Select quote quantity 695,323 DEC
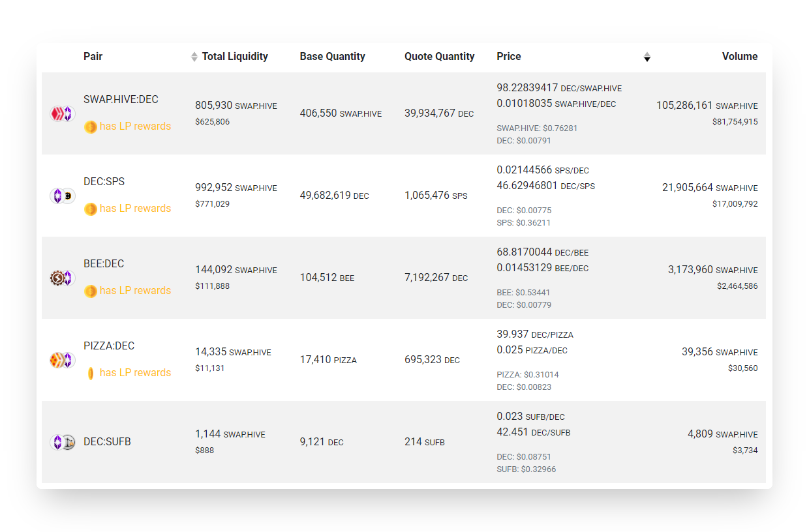809x532 pixels. 432,360
